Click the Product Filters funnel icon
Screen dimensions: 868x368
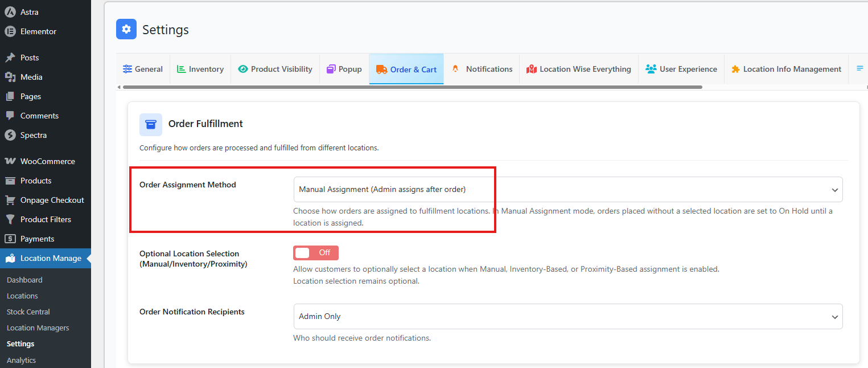pos(10,219)
